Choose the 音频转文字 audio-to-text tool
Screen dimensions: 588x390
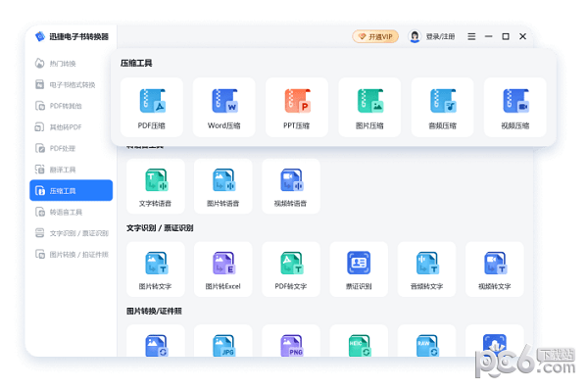click(426, 269)
